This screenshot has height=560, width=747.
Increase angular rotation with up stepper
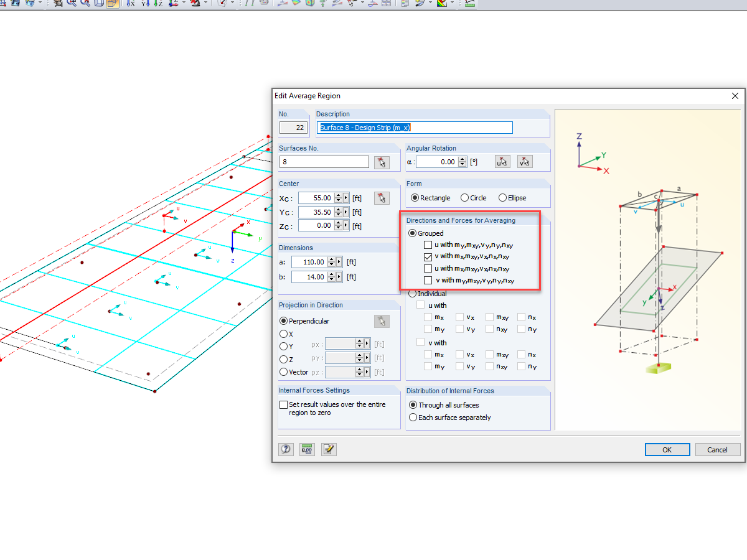coord(462,159)
